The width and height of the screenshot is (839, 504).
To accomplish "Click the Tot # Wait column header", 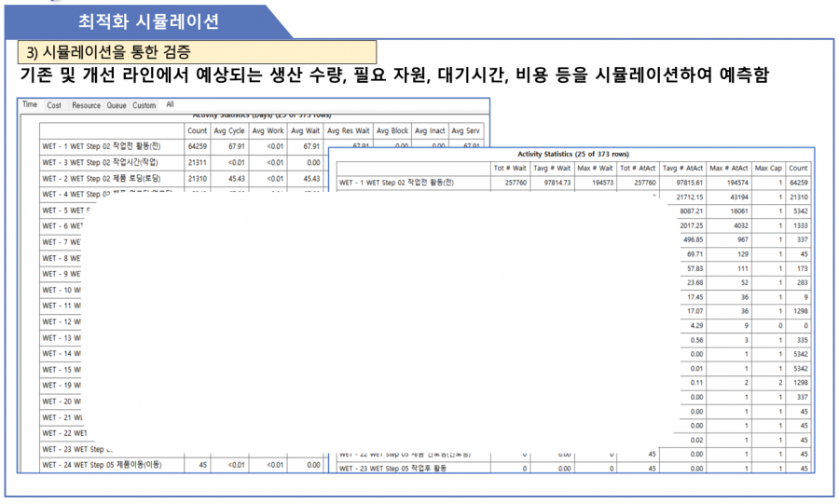I will [510, 168].
